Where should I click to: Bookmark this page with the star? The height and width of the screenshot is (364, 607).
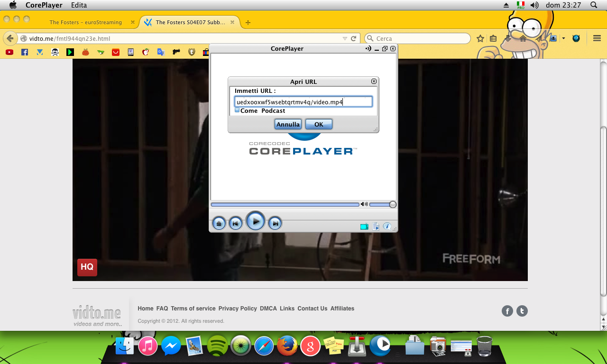point(480,38)
